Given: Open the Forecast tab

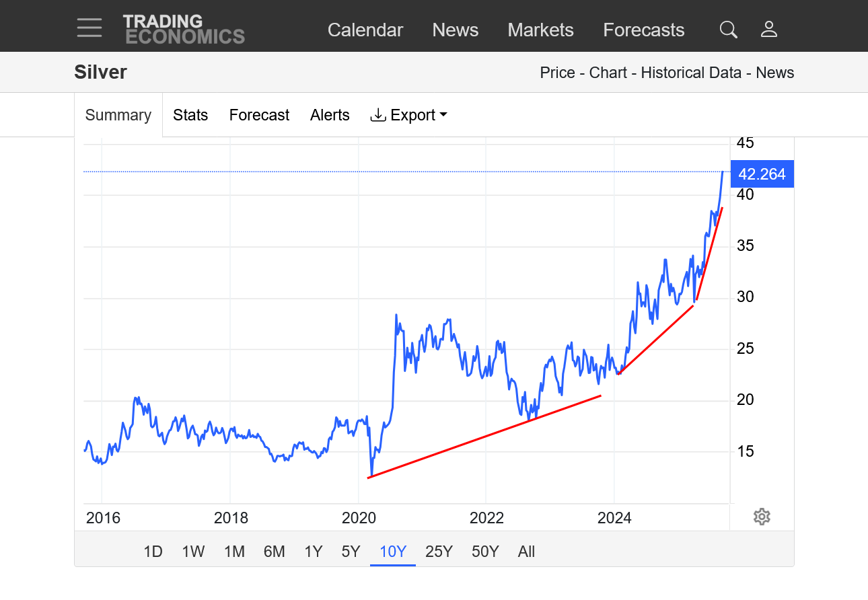Looking at the screenshot, I should pyautogui.click(x=259, y=115).
